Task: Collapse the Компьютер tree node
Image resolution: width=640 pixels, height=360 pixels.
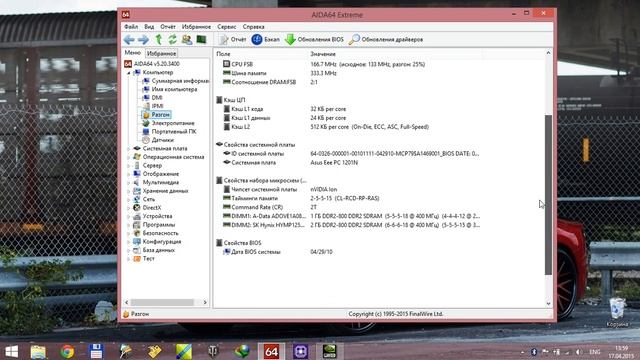Action: click(x=129, y=73)
